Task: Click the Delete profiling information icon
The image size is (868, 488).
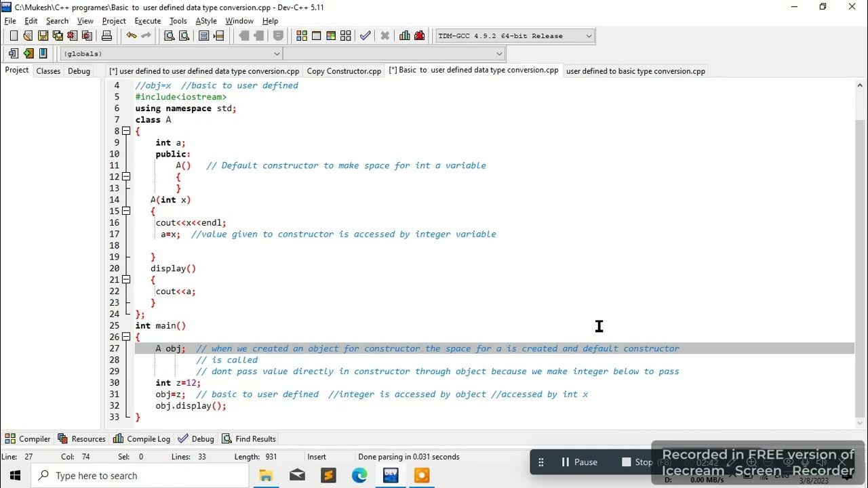Action: (x=420, y=36)
